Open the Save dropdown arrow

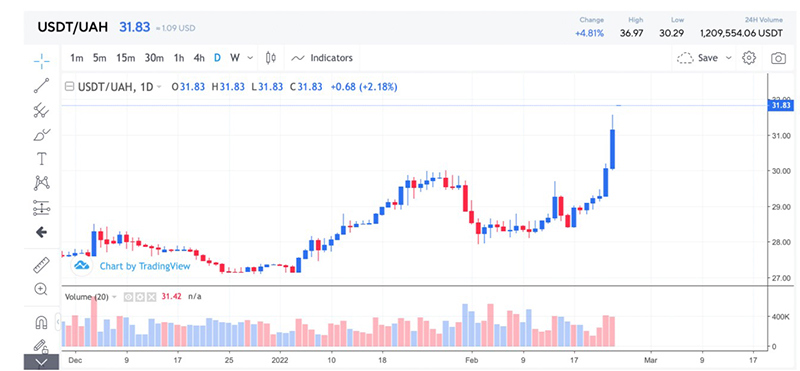pyautogui.click(x=729, y=58)
